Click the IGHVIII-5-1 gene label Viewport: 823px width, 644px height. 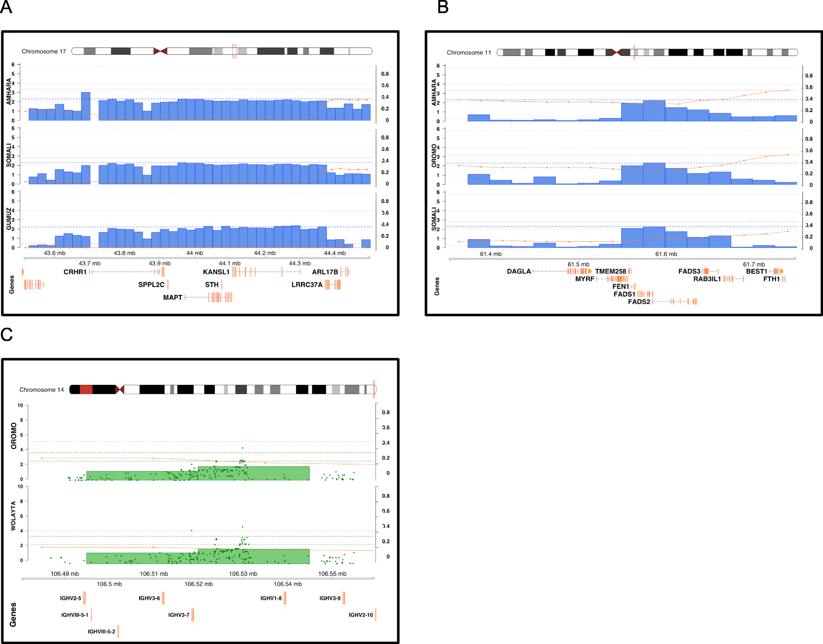75,615
